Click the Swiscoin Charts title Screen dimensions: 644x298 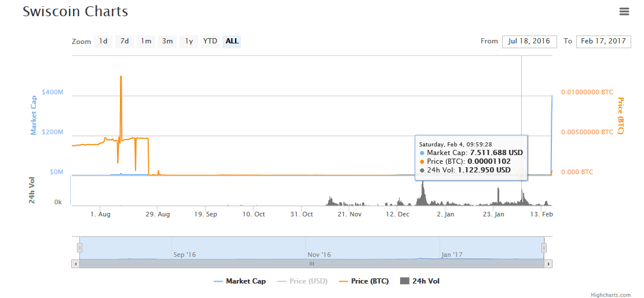click(x=75, y=12)
